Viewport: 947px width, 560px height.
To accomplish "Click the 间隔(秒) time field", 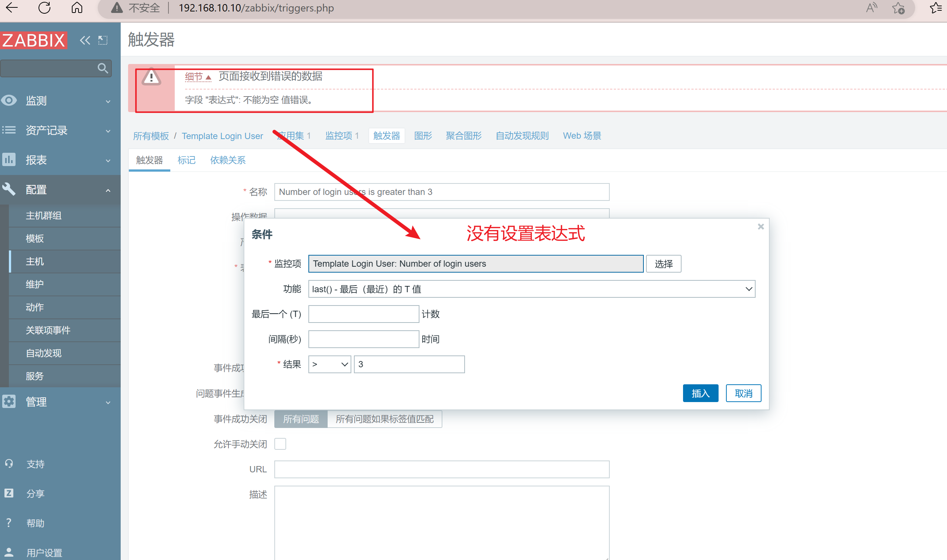I will [364, 339].
